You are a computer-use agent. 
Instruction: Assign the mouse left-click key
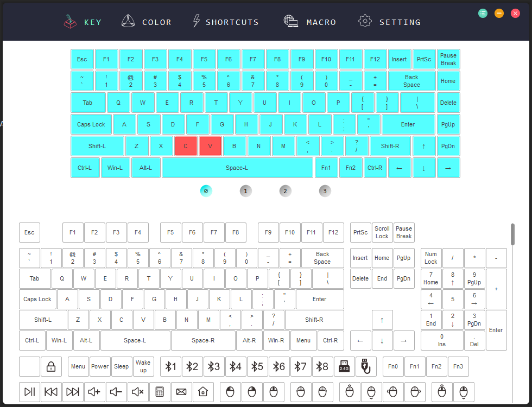230,392
